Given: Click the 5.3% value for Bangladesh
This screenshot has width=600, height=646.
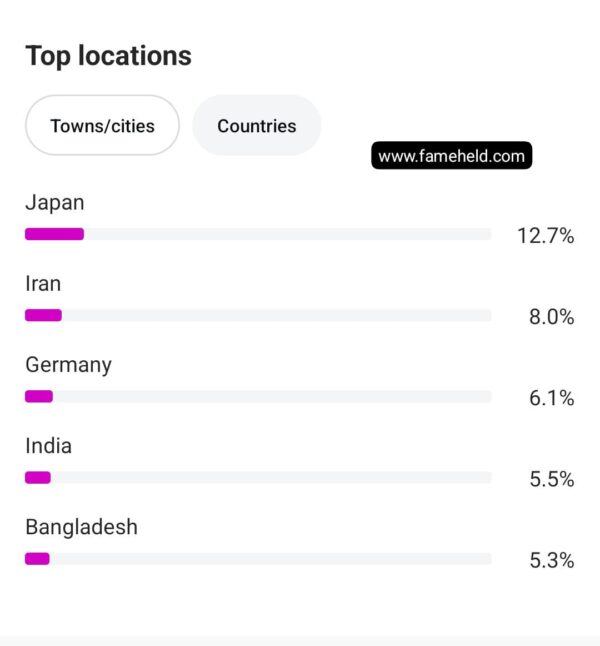Looking at the screenshot, I should coord(551,561).
